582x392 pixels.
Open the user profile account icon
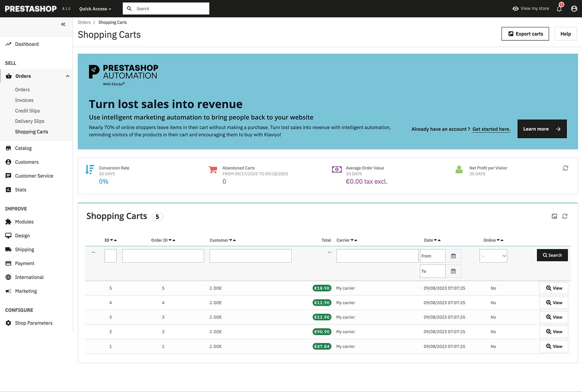(x=574, y=9)
